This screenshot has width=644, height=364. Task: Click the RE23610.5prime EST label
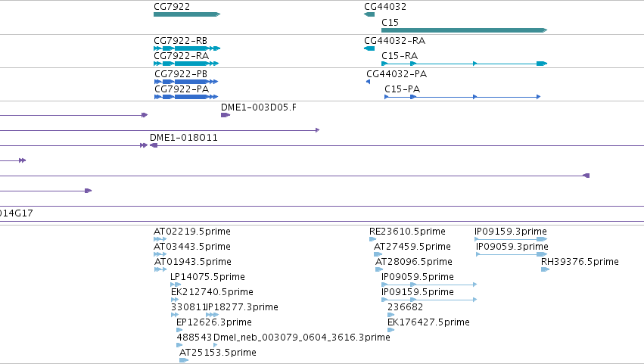coord(407,232)
